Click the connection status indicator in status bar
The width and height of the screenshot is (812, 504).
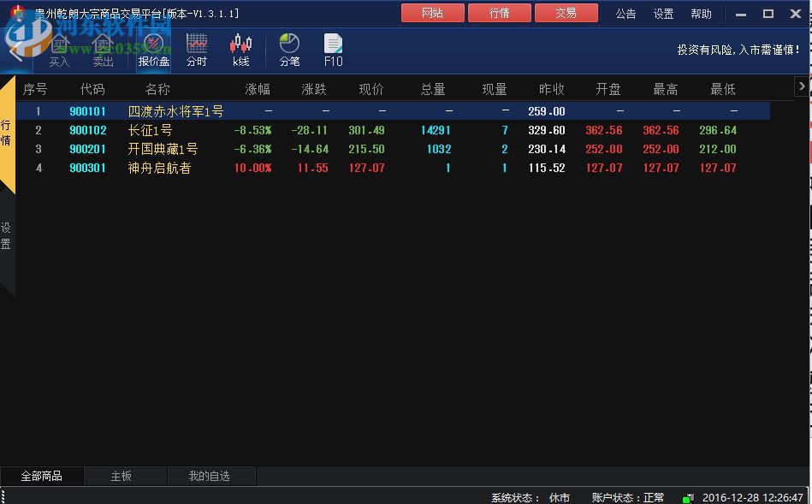click(x=690, y=496)
